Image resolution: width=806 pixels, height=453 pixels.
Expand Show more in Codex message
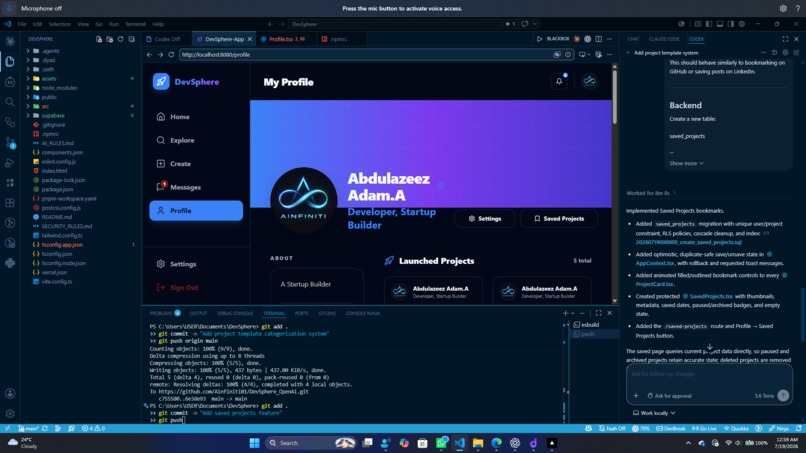click(686, 164)
